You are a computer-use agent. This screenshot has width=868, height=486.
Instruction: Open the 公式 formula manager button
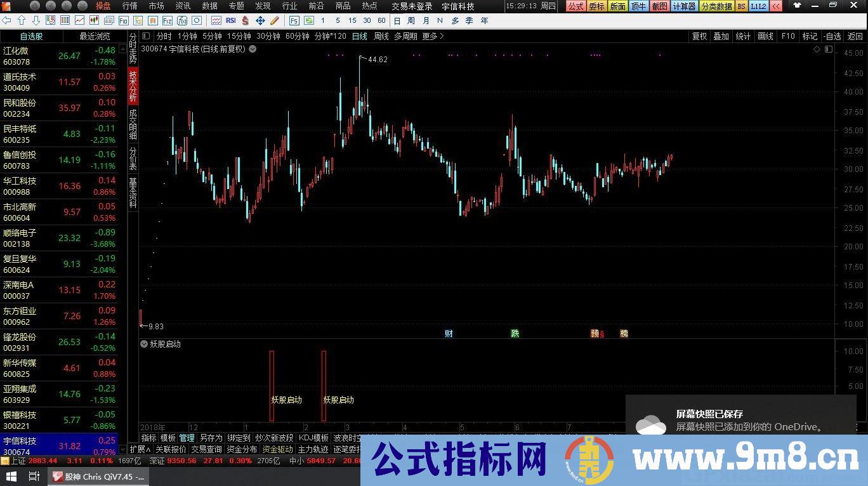[575, 6]
